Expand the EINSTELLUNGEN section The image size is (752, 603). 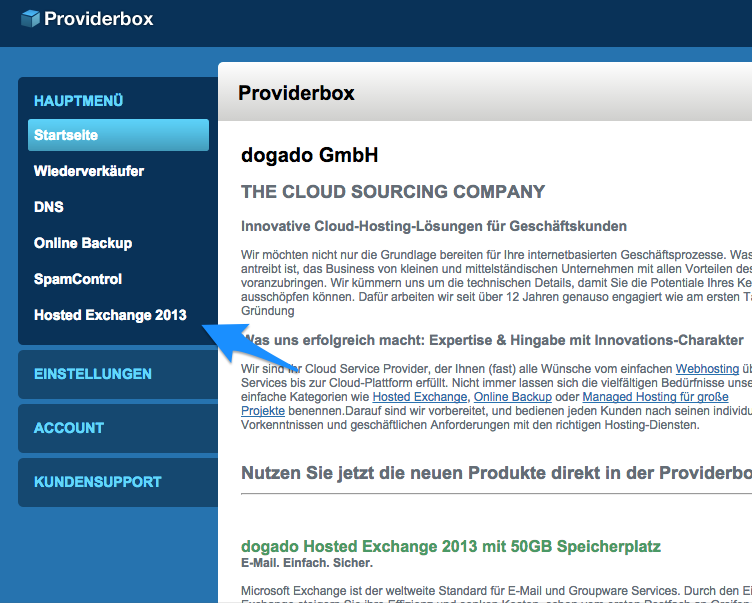pyautogui.click(x=93, y=374)
